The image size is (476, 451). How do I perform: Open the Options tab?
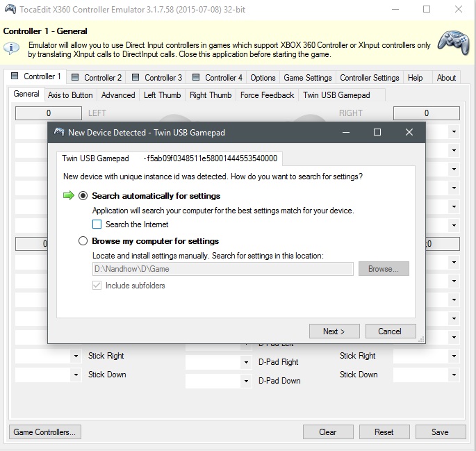tap(263, 78)
